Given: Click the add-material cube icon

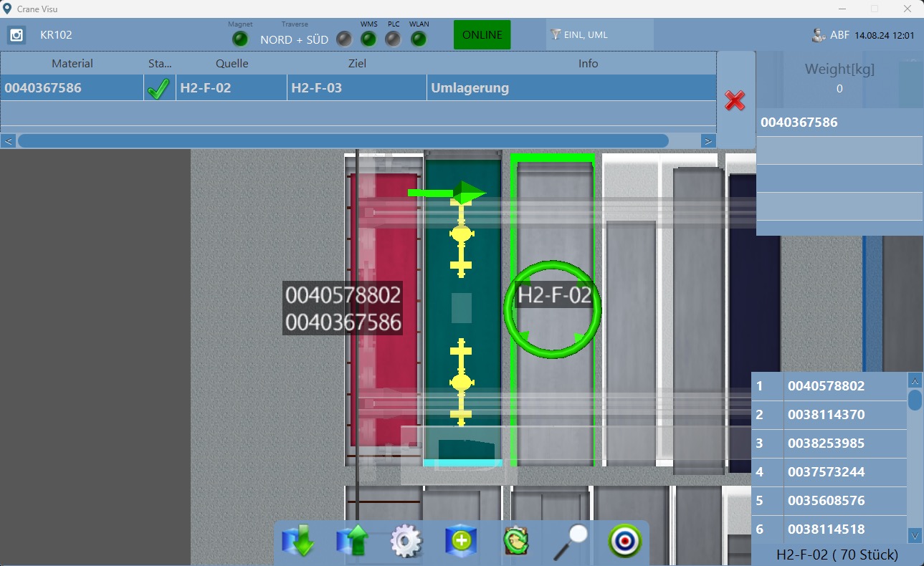Looking at the screenshot, I should click(x=461, y=542).
